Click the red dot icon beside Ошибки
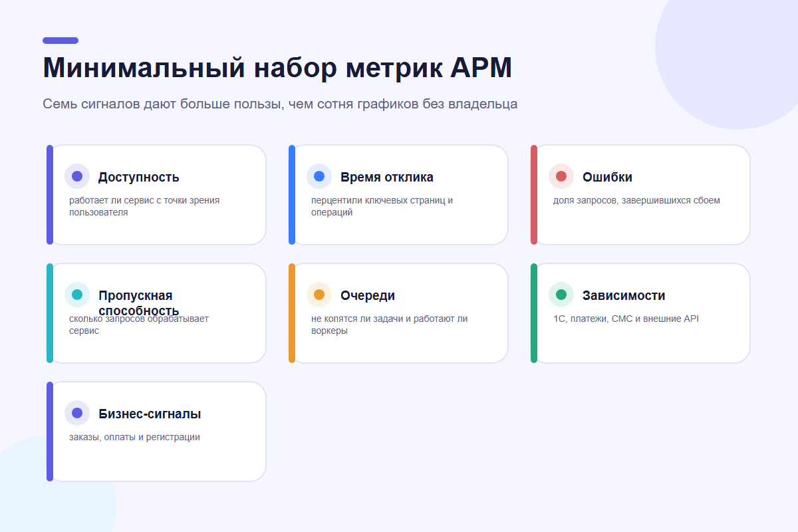The height and width of the screenshot is (532, 798). [561, 176]
